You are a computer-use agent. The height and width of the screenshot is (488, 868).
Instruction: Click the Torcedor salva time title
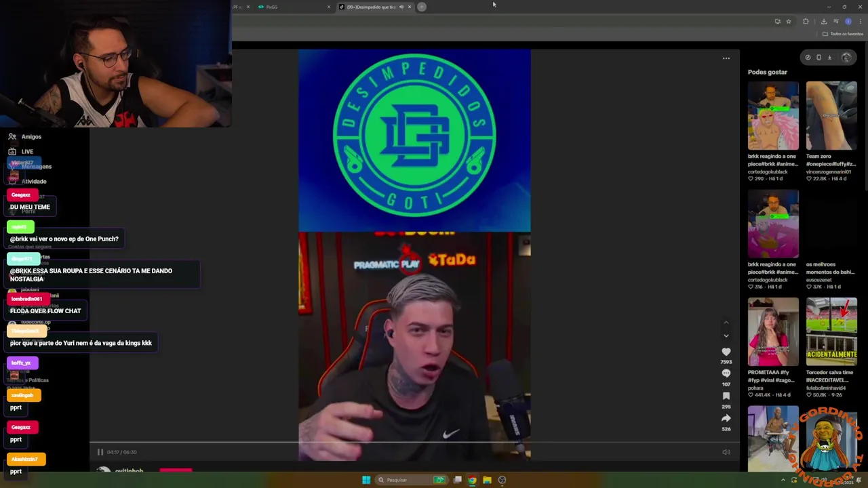829,376
